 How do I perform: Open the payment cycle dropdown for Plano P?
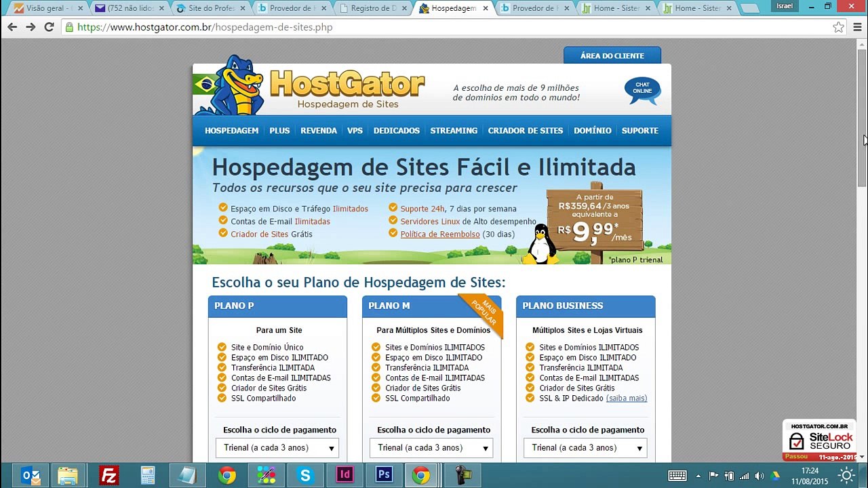[x=277, y=448]
